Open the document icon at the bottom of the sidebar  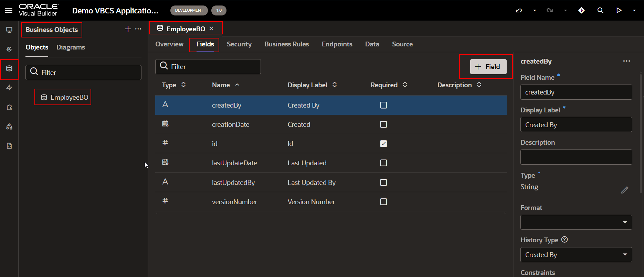pyautogui.click(x=9, y=146)
